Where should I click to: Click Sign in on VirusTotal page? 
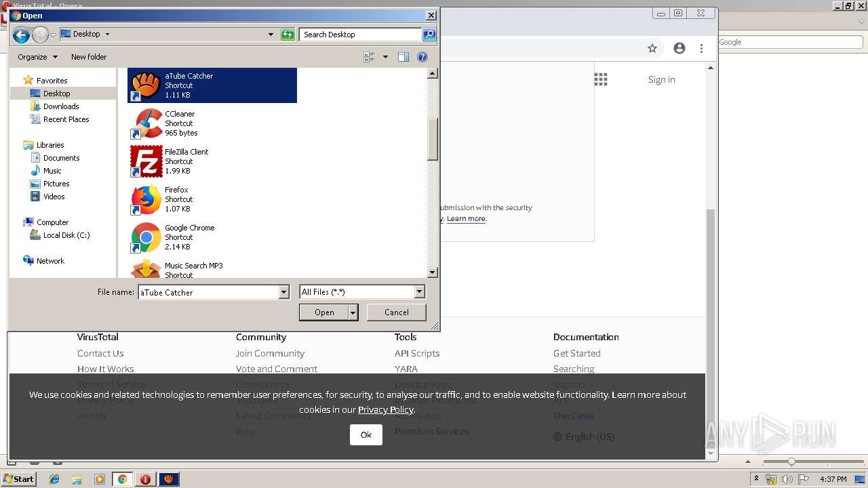tap(661, 79)
